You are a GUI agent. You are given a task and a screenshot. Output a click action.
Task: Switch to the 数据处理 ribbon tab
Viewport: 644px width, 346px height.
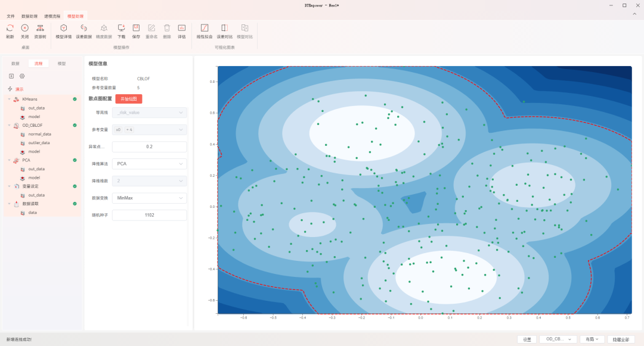pos(29,17)
